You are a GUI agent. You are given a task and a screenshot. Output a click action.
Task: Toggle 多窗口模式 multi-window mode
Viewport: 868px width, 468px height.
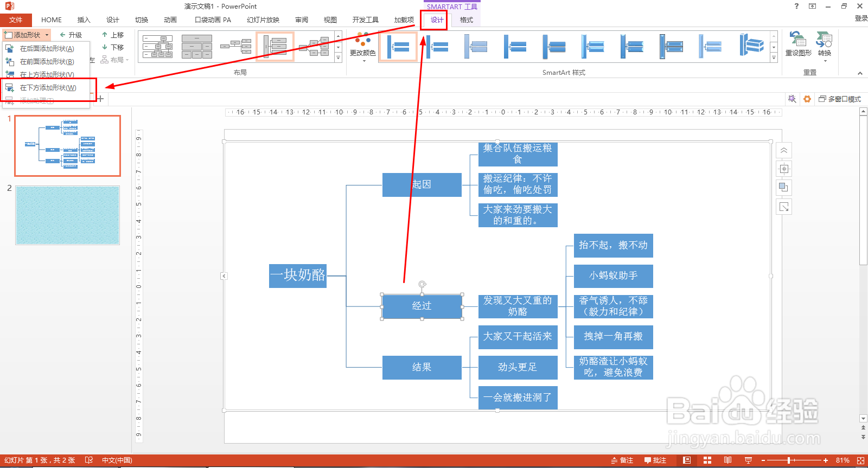839,99
